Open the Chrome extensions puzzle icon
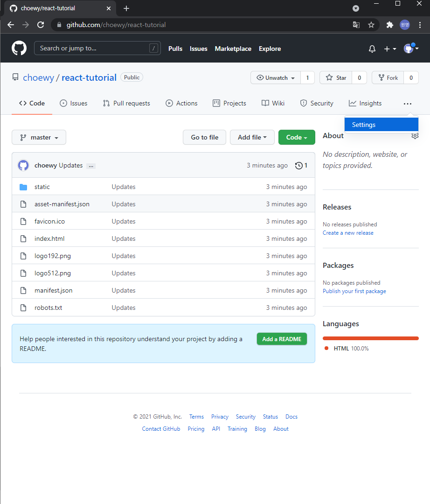 tap(389, 25)
